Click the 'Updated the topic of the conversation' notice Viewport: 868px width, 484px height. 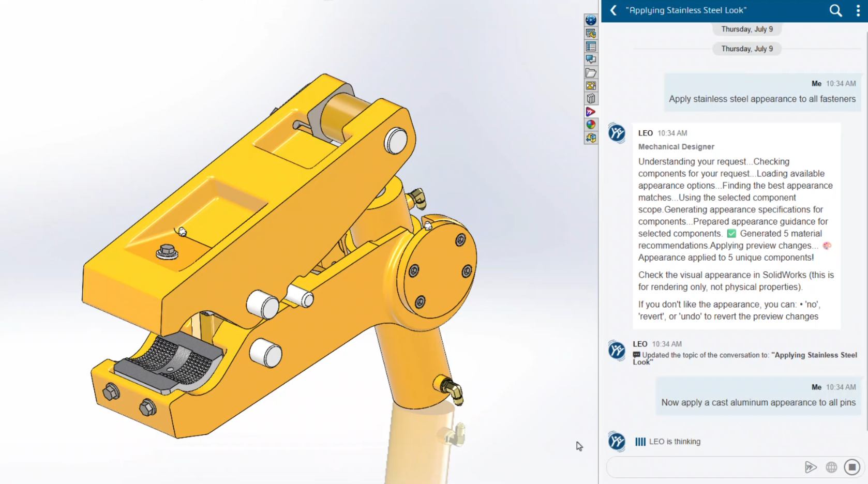pyautogui.click(x=745, y=358)
